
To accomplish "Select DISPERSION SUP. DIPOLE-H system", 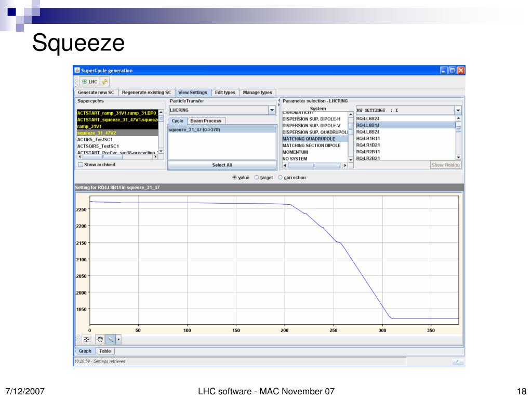I will 315,119.
